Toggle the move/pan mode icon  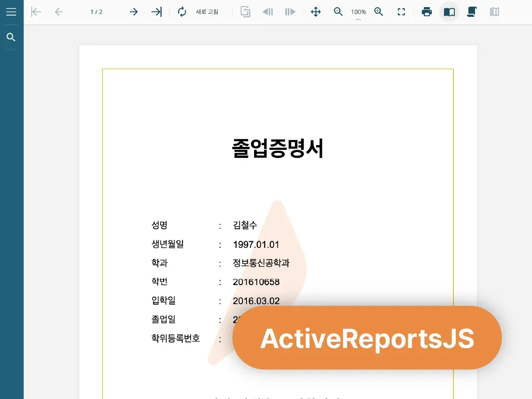click(x=316, y=12)
